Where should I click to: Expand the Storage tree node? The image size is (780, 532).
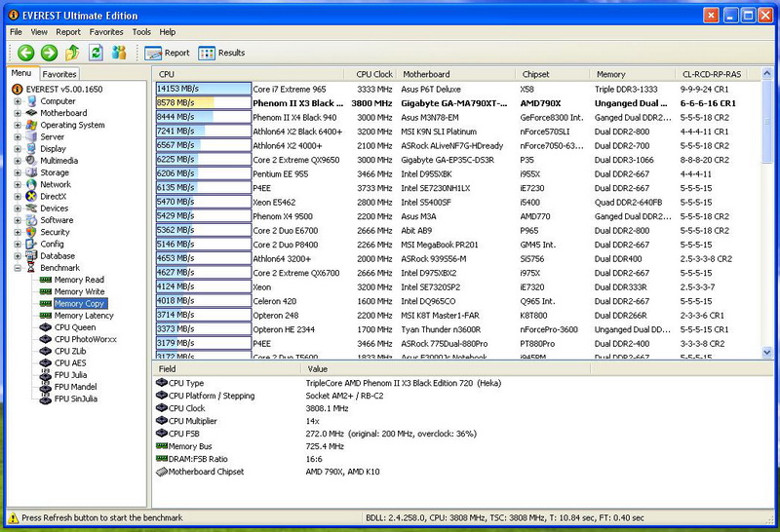(x=18, y=172)
